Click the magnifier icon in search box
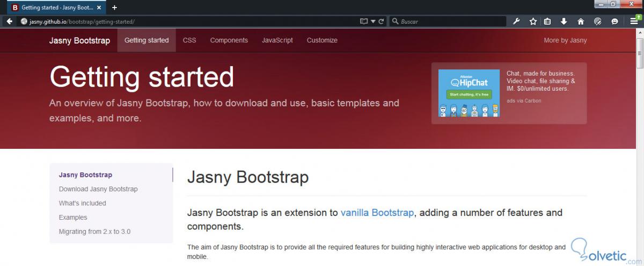This screenshot has width=644, height=266. pos(395,21)
